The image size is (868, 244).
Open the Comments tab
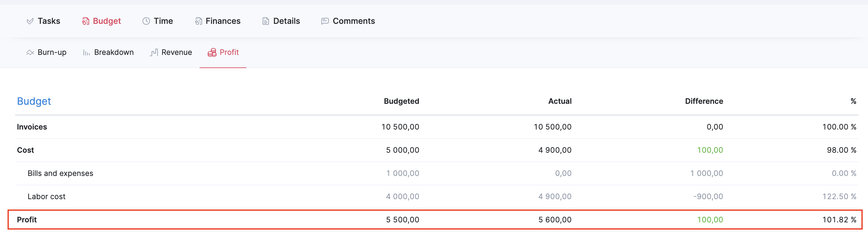(354, 21)
